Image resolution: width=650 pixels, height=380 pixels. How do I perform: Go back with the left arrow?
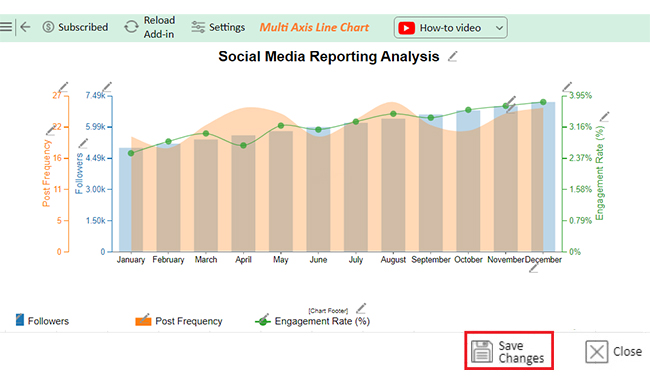click(26, 27)
